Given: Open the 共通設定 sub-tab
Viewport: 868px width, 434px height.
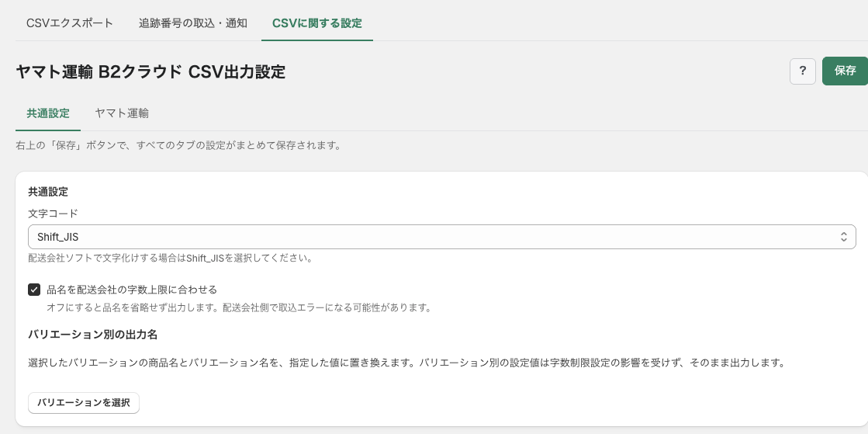Looking at the screenshot, I should click(x=48, y=113).
